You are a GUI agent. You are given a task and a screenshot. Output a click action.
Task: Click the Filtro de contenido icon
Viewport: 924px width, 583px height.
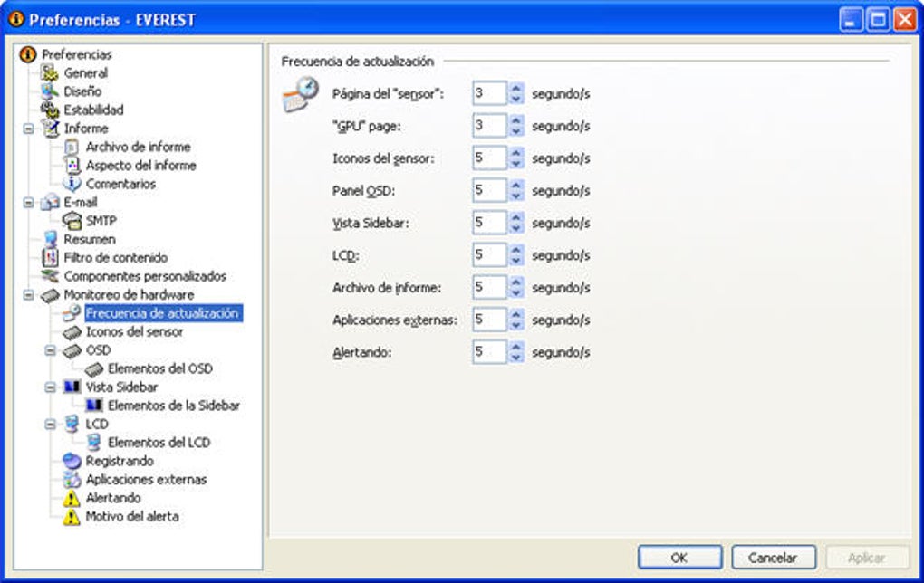(50, 257)
